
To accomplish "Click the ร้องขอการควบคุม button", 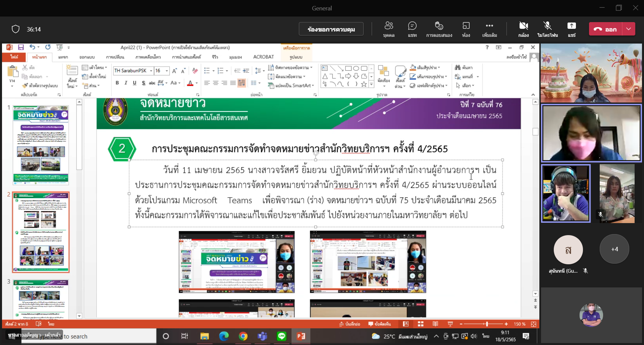I will 331,29.
